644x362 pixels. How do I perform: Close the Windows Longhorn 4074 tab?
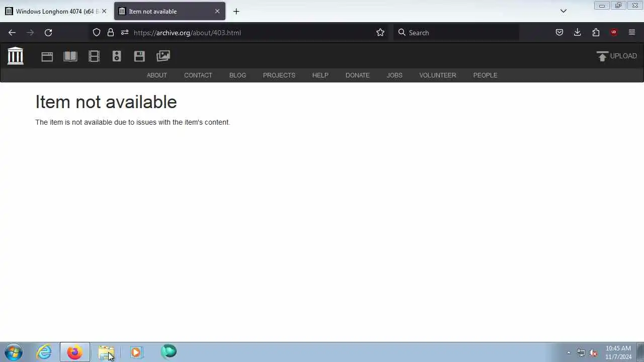pyautogui.click(x=104, y=11)
